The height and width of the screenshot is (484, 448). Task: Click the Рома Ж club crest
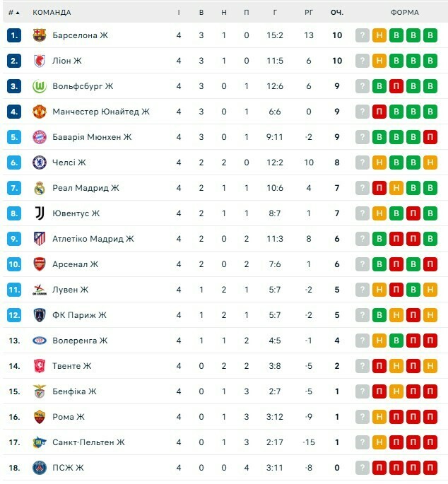40,417
